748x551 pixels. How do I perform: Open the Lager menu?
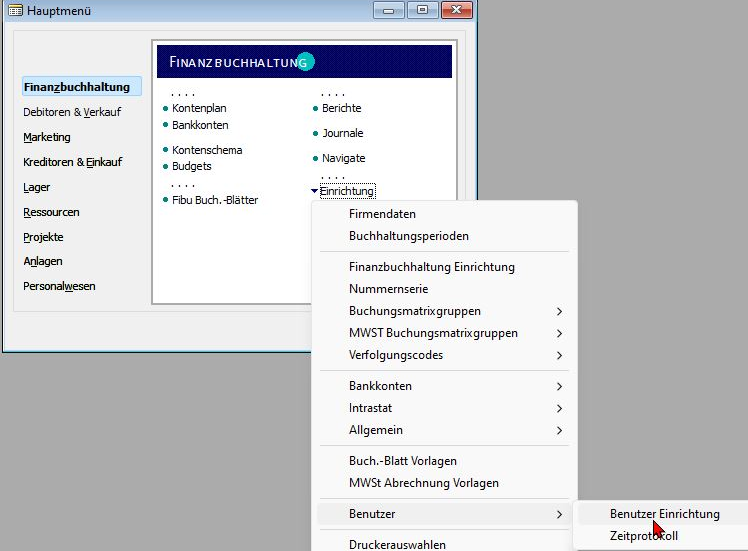tap(36, 187)
